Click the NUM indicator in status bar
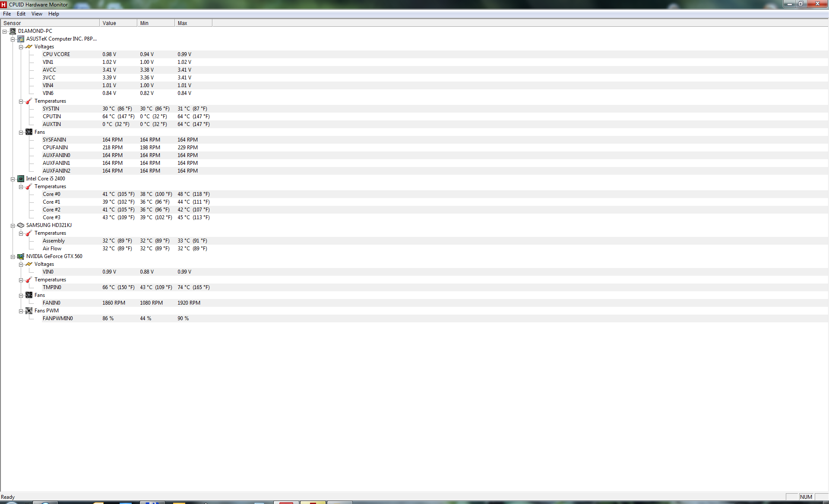This screenshot has height=504, width=829. pos(806,497)
